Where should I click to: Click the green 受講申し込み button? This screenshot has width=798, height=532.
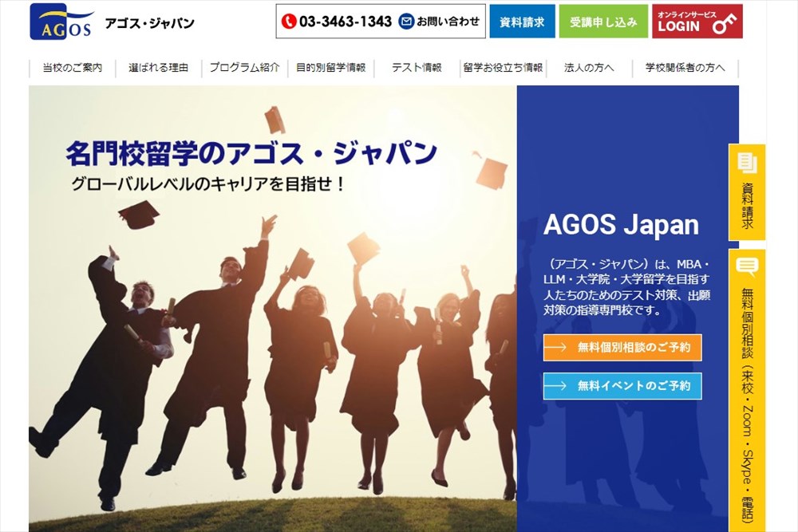click(x=603, y=22)
